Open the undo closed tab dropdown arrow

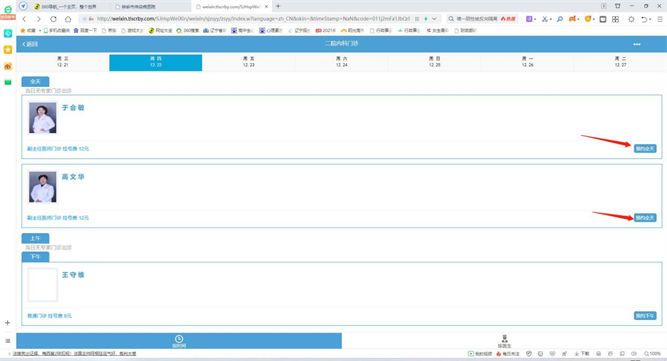(650, 20)
